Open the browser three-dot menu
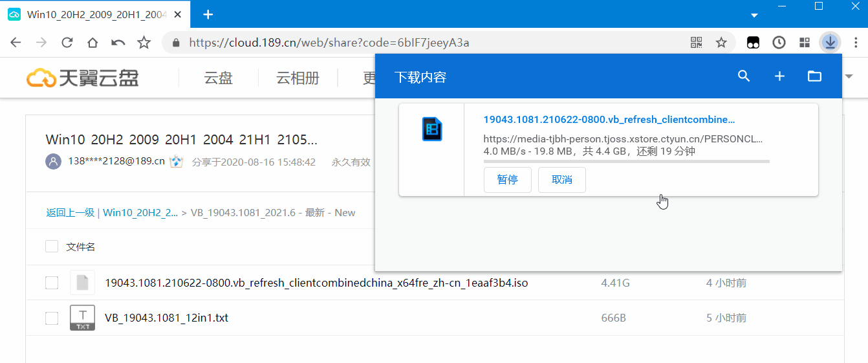This screenshot has height=363, width=868. click(855, 43)
